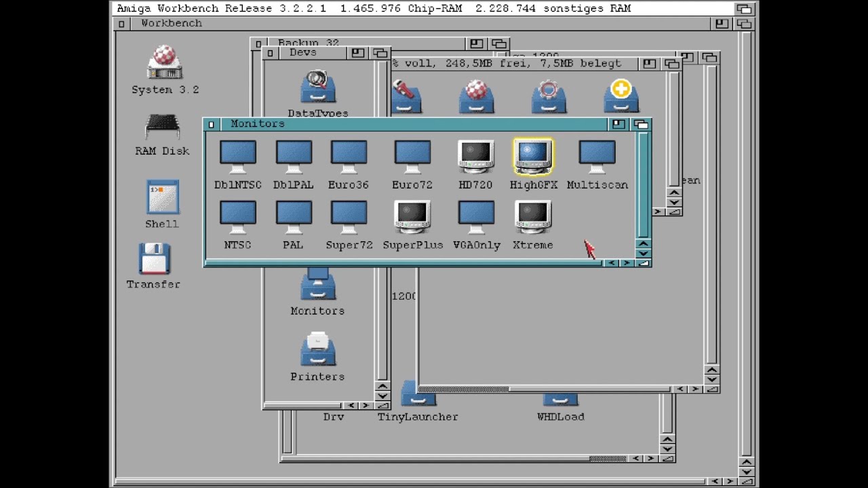Select the DblPAL monitor icon

[x=294, y=157]
